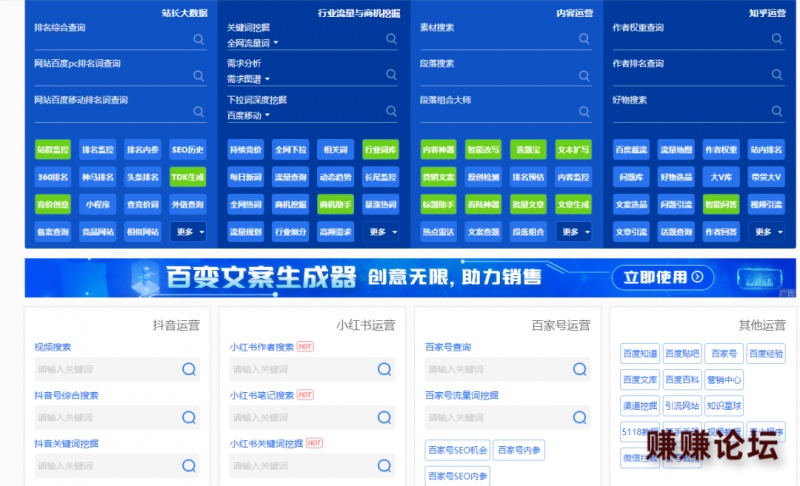
Task: Click search icon for 下拉词深度挖掘
Action: pos(391,111)
